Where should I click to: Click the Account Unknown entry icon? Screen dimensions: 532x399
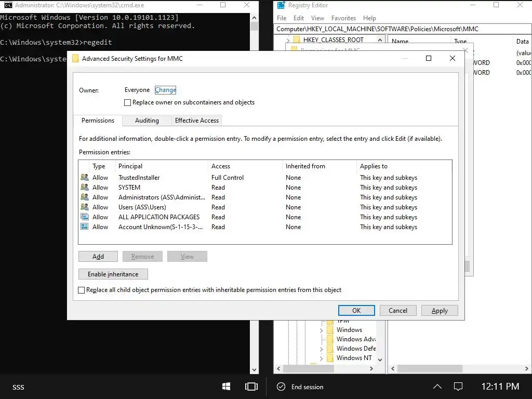(85, 227)
